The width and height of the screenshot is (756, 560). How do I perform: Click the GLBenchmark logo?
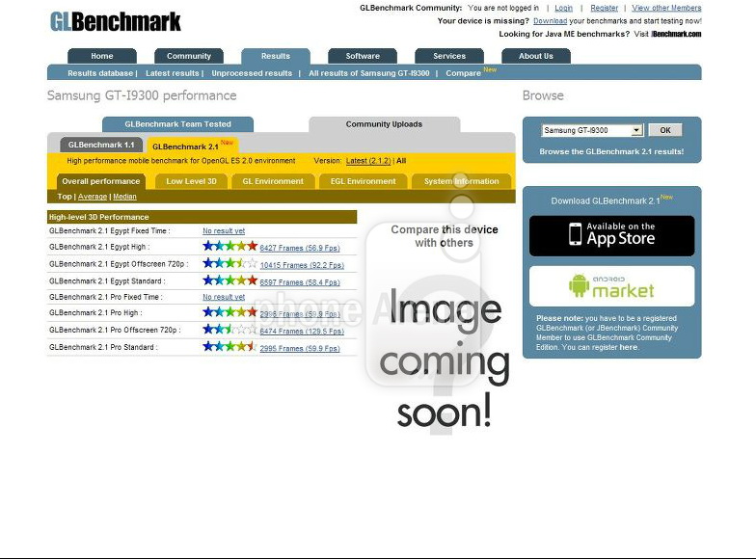coord(115,21)
